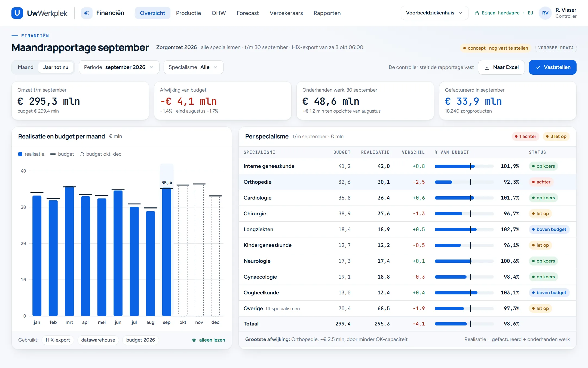
Task: Click the Orthopedie budget progress bar
Action: click(464, 182)
